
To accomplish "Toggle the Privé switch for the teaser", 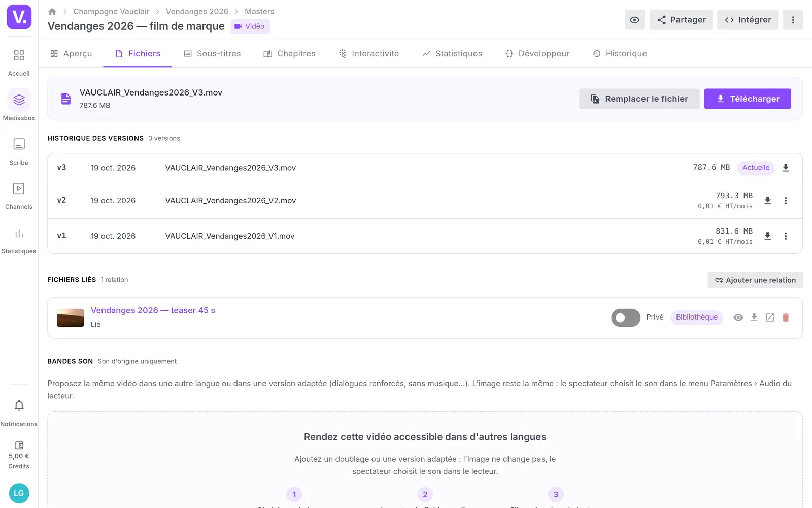I will pos(626,317).
